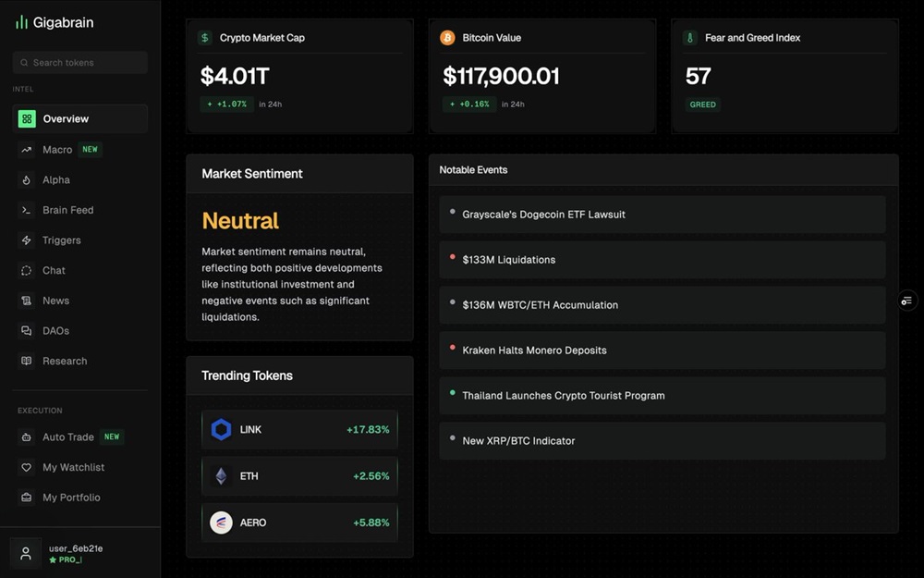Click the ETH token logo
The height and width of the screenshot is (578, 924).
coord(221,476)
